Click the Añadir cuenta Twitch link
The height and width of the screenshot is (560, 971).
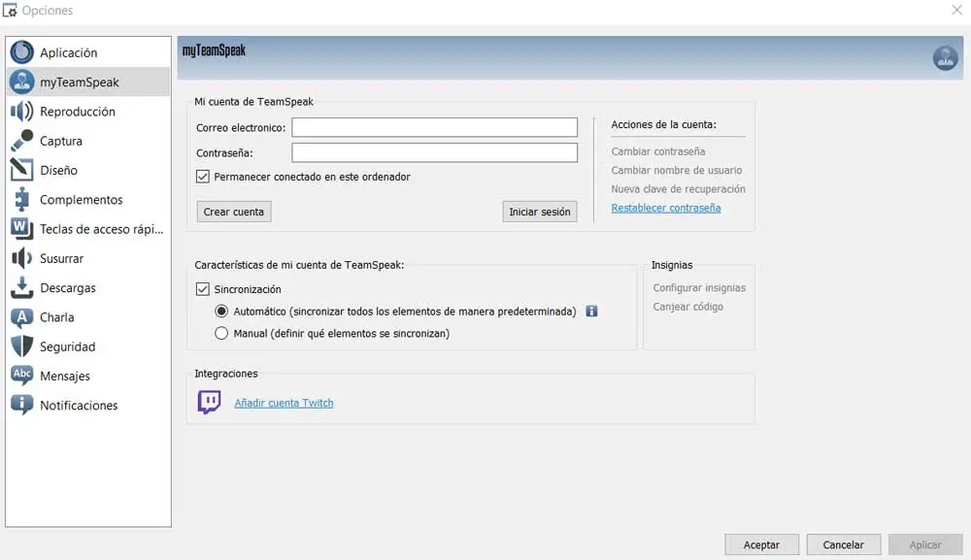[x=284, y=403]
